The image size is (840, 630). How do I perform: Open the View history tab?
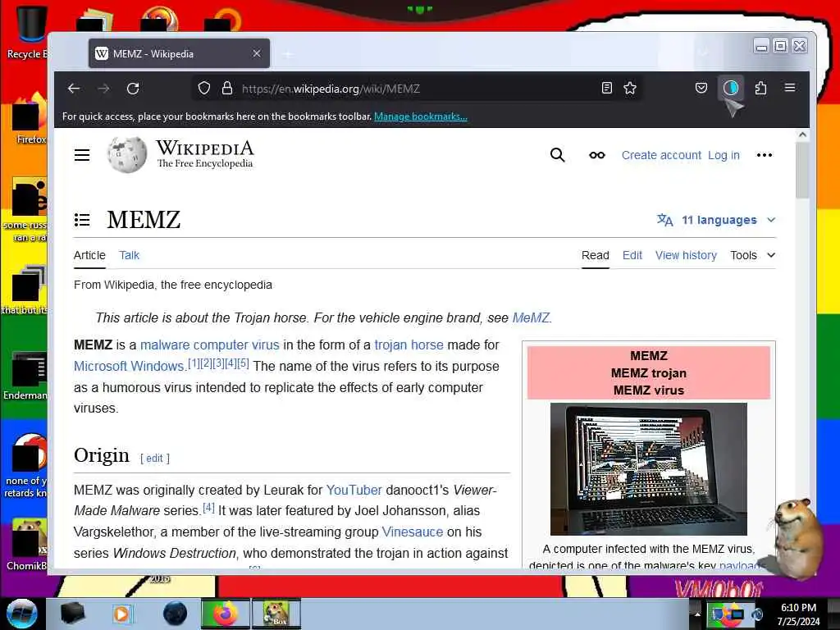pyautogui.click(x=686, y=256)
